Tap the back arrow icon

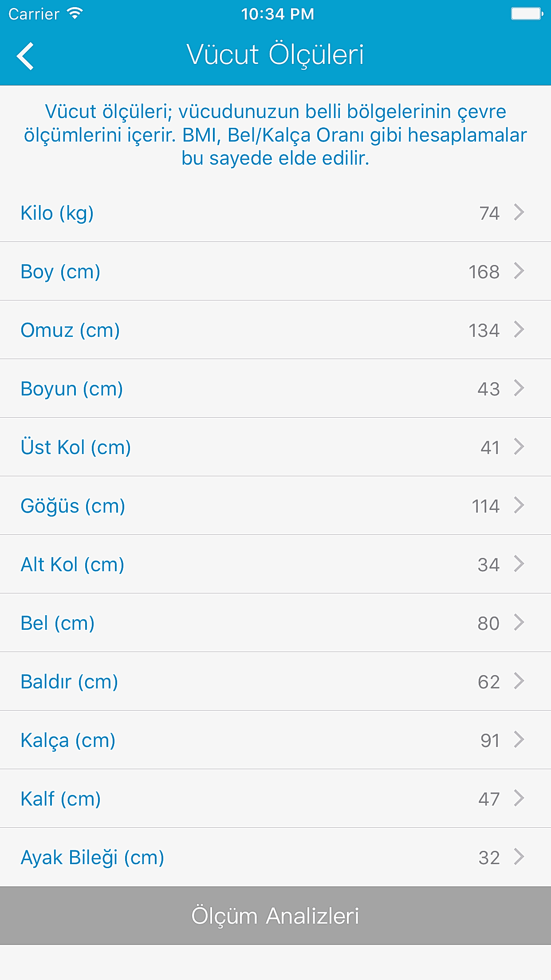(x=26, y=56)
